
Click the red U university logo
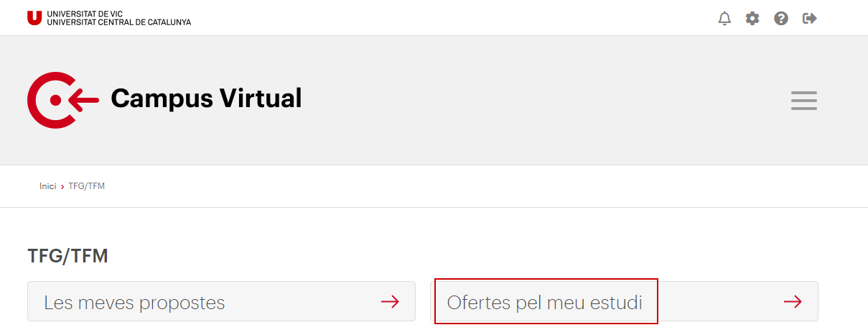tap(34, 18)
